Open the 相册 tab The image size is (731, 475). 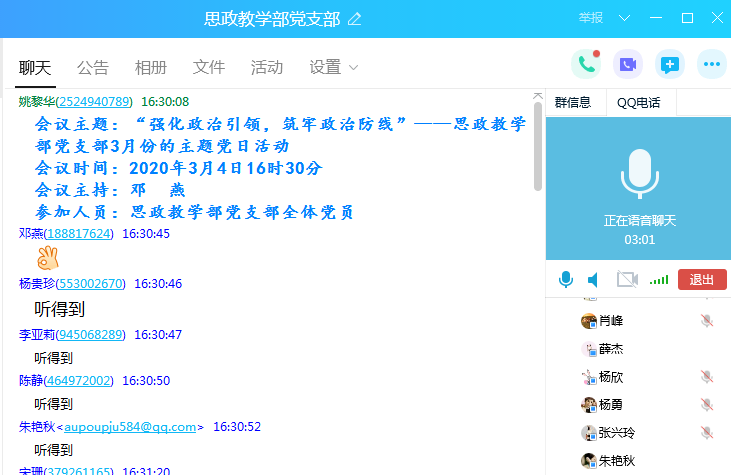pos(151,68)
